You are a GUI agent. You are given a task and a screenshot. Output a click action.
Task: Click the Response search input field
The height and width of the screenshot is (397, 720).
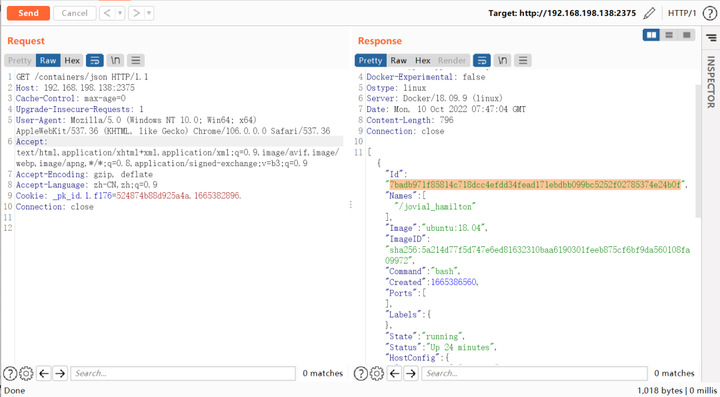(x=534, y=373)
